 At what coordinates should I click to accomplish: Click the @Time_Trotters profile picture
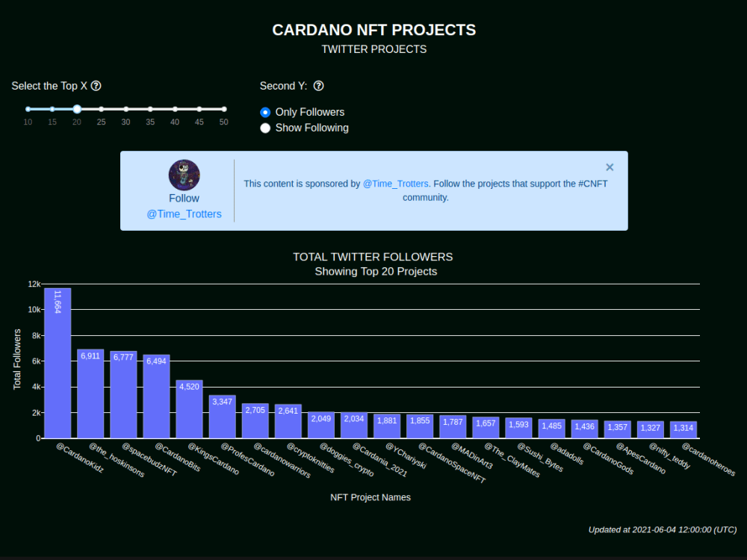coord(184,175)
